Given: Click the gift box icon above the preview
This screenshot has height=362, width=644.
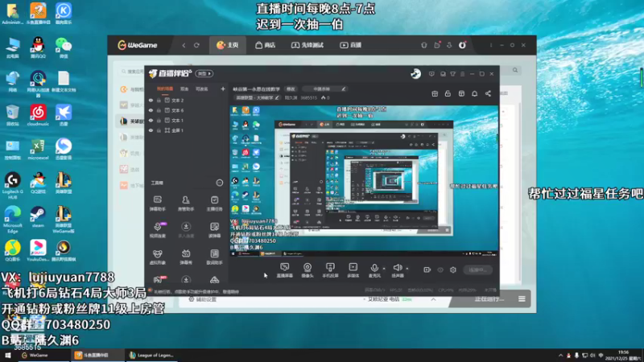Looking at the screenshot, I should tap(435, 93).
